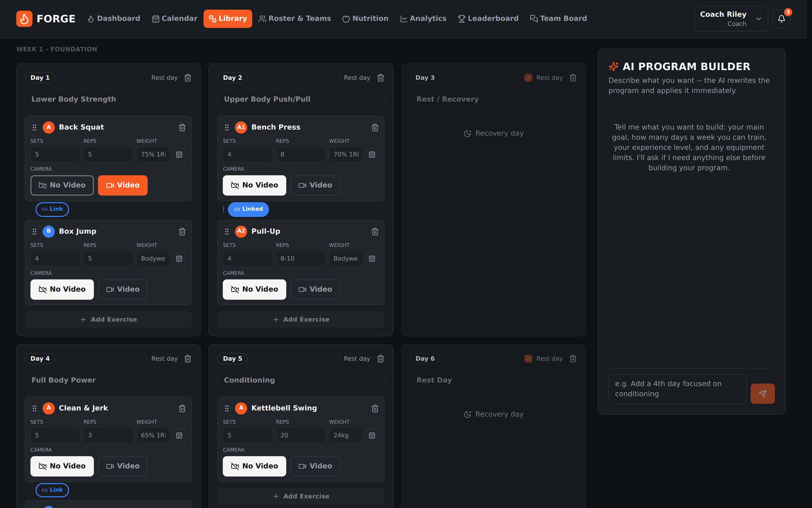The width and height of the screenshot is (812, 508).
Task: Open Kettlebell Swing weight calculator icon
Action: pos(372,435)
